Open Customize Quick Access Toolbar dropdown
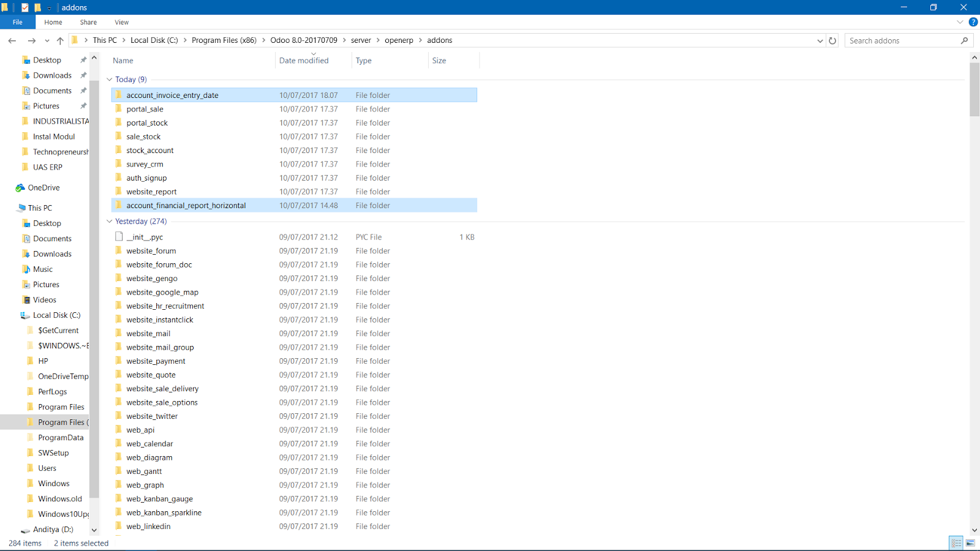 coord(50,8)
